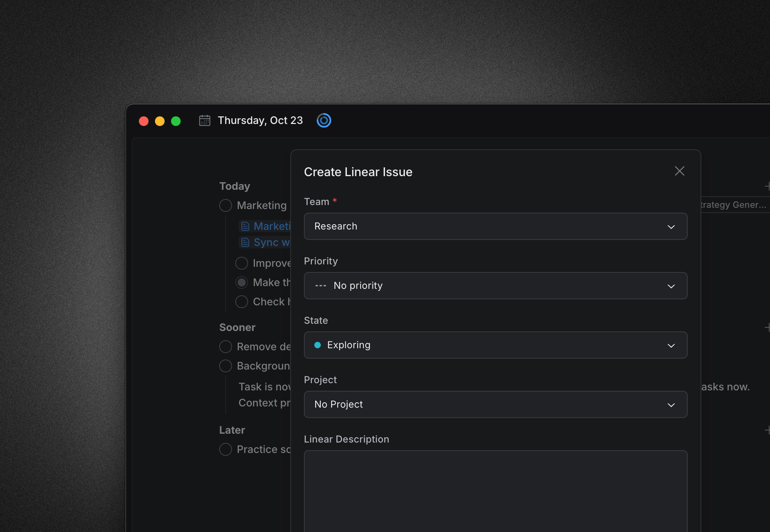Mark the Practice task as complete
This screenshot has width=770, height=532.
click(226, 449)
